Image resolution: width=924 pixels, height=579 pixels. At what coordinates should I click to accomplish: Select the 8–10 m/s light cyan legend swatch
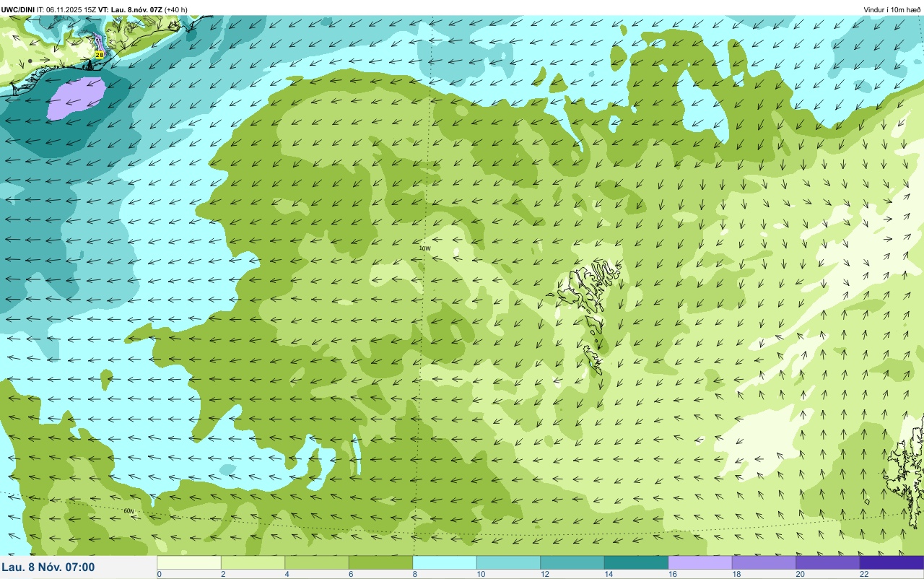445,562
